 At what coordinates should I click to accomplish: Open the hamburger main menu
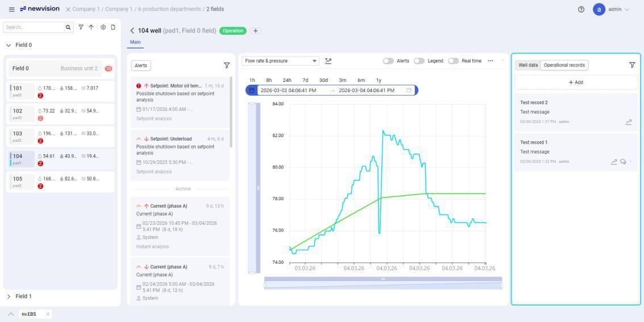[x=11, y=9]
